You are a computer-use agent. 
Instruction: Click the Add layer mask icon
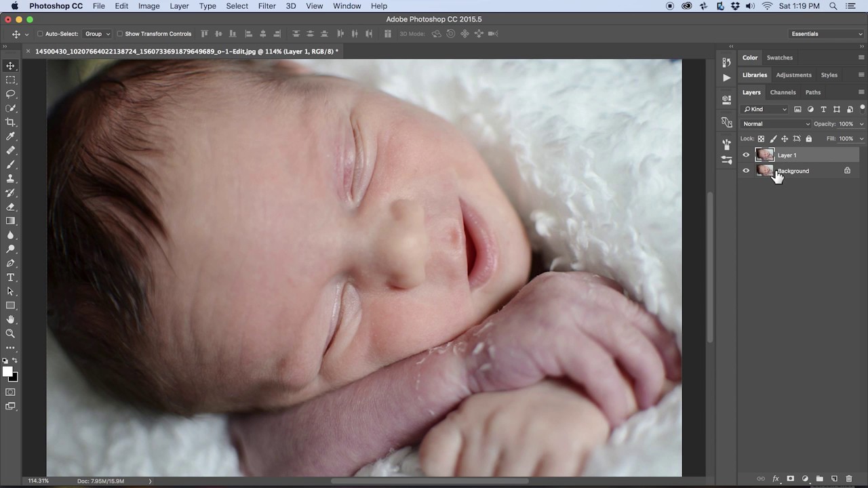pos(790,479)
